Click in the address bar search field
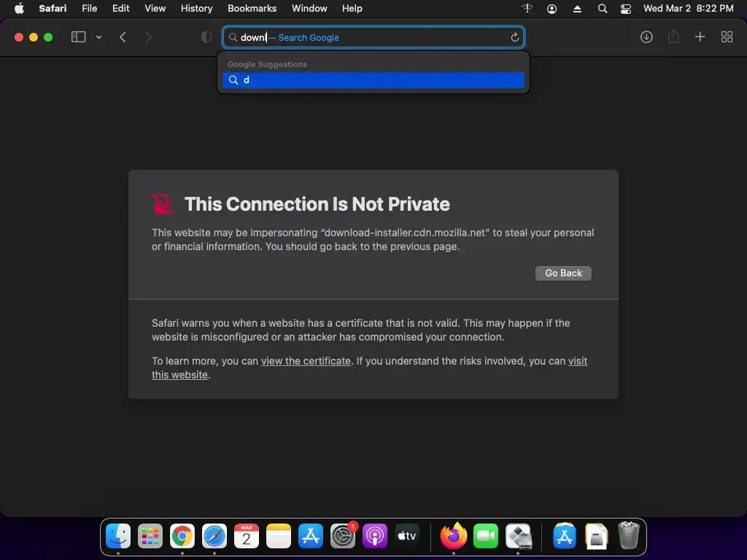This screenshot has height=560, width=747. [373, 38]
